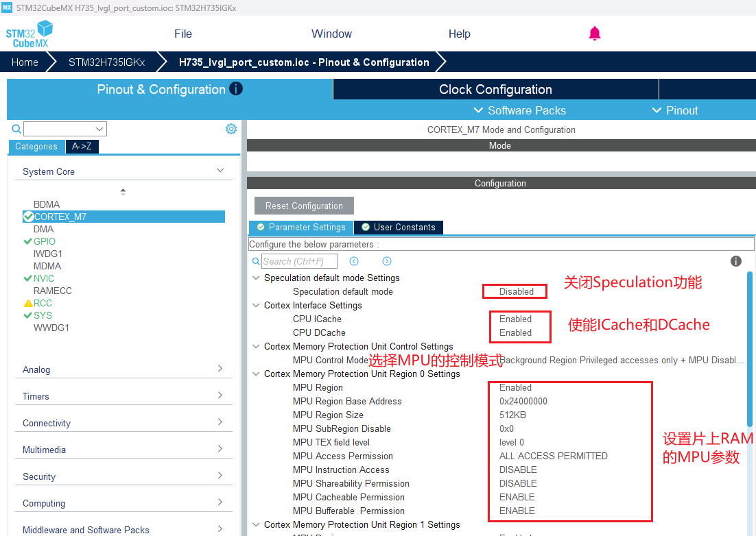Screen dimensions: 756x536
Task: Collapse MPU Region 0 Settings group
Action: click(x=256, y=374)
